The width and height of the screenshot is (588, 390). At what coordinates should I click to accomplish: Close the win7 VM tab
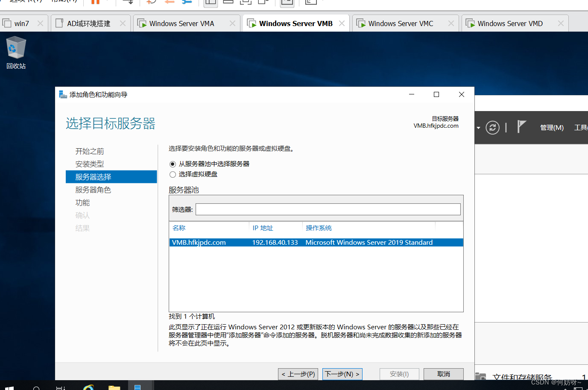[x=40, y=23]
